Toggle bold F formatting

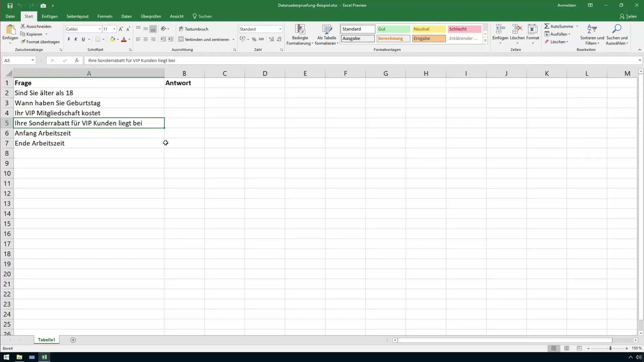(69, 39)
